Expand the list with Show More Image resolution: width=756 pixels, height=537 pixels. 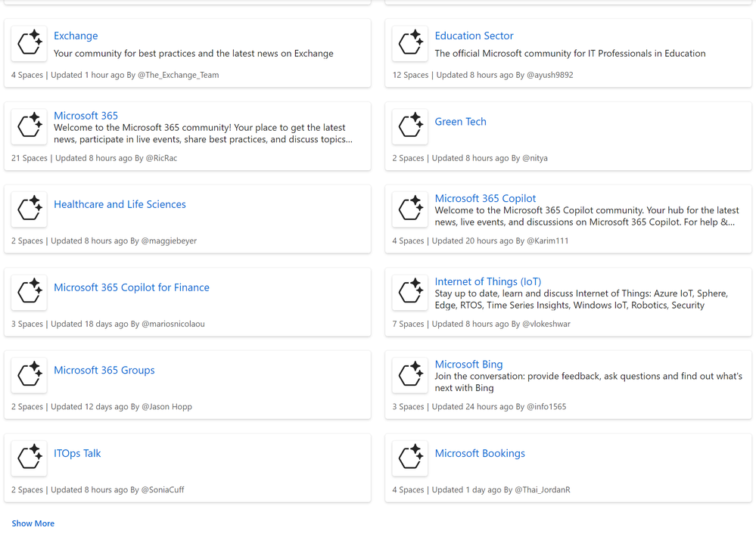tap(33, 523)
